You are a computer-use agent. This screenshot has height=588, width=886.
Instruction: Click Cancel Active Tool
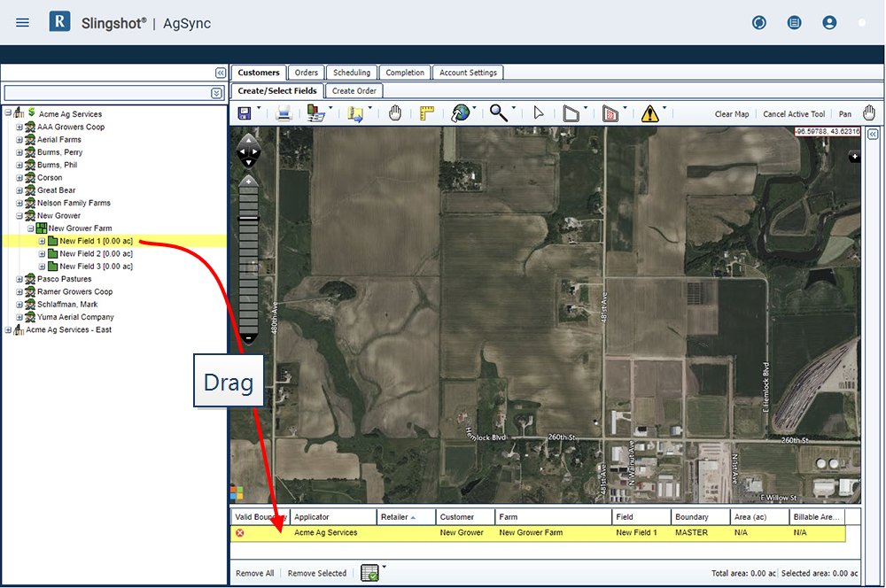[x=794, y=114]
